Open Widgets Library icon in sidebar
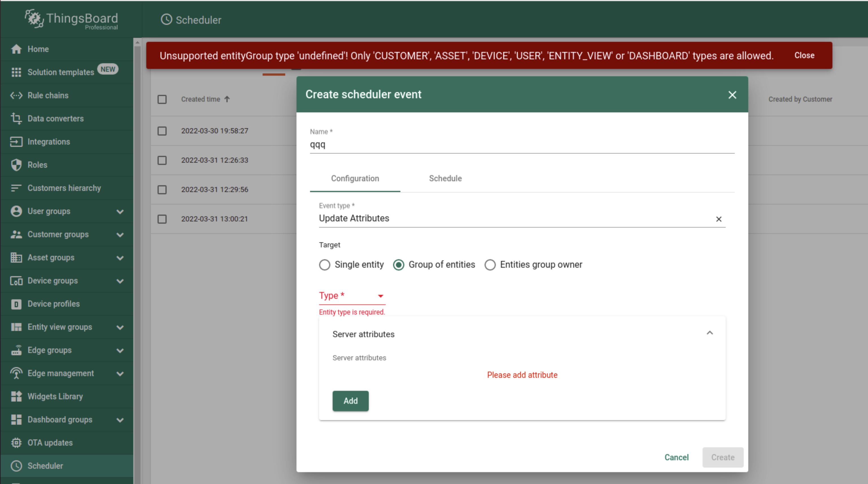The image size is (868, 484). coord(16,396)
